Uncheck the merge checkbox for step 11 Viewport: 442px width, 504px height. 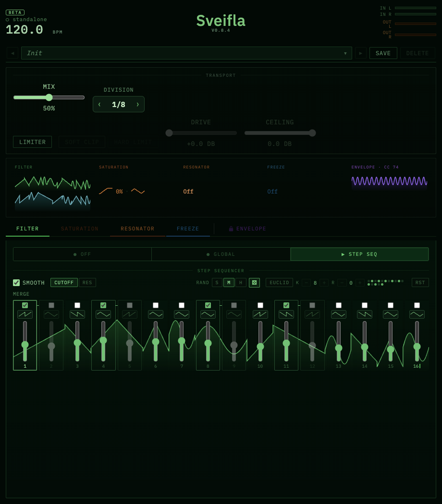click(x=286, y=305)
